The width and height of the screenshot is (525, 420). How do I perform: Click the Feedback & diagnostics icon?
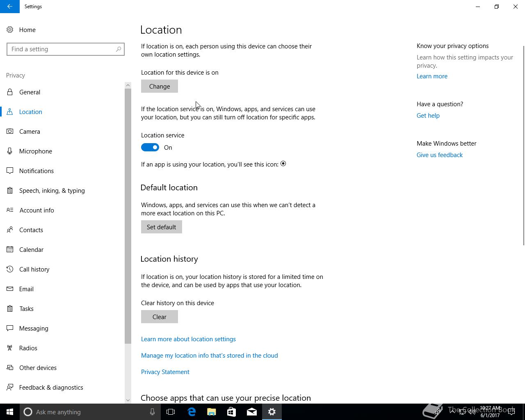coord(10,388)
